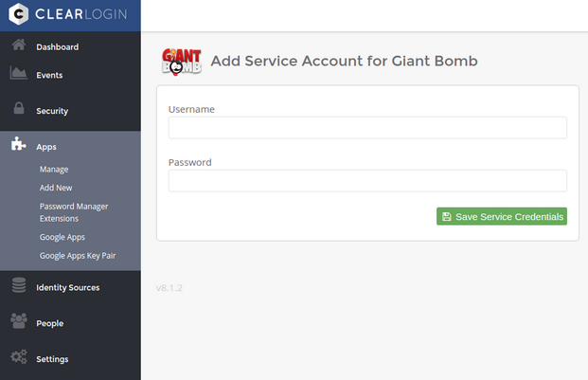Click the version text v8.1.2
Viewport: 588px width, 380px height.
click(x=169, y=288)
